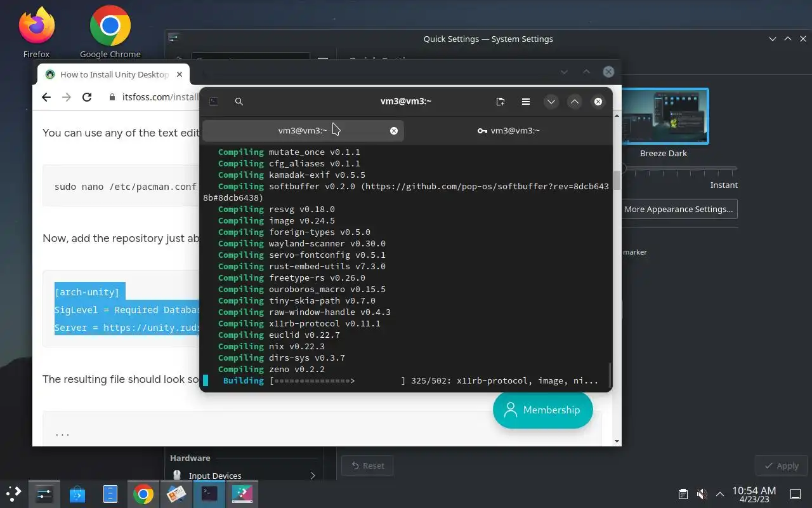Switch to Chrome via taskbar
This screenshot has width=812, height=508.
point(143,493)
